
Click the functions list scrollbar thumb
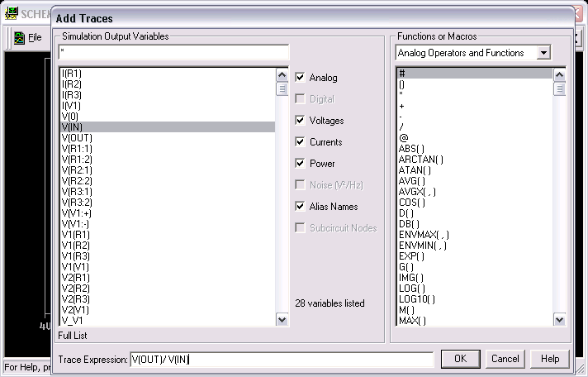(x=559, y=88)
